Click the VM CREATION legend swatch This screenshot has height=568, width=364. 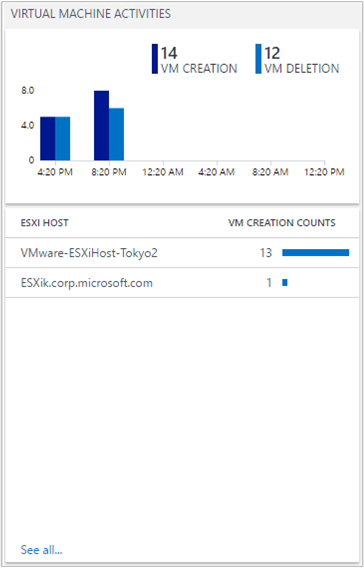(155, 59)
